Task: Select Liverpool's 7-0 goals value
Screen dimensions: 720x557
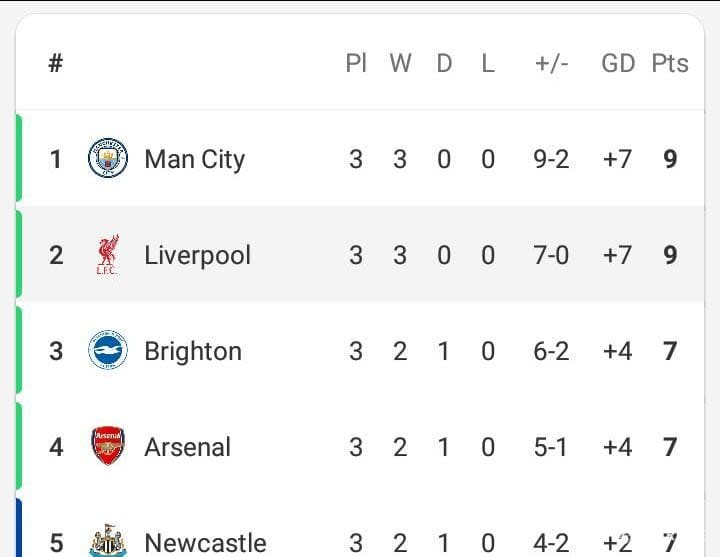Action: click(551, 255)
